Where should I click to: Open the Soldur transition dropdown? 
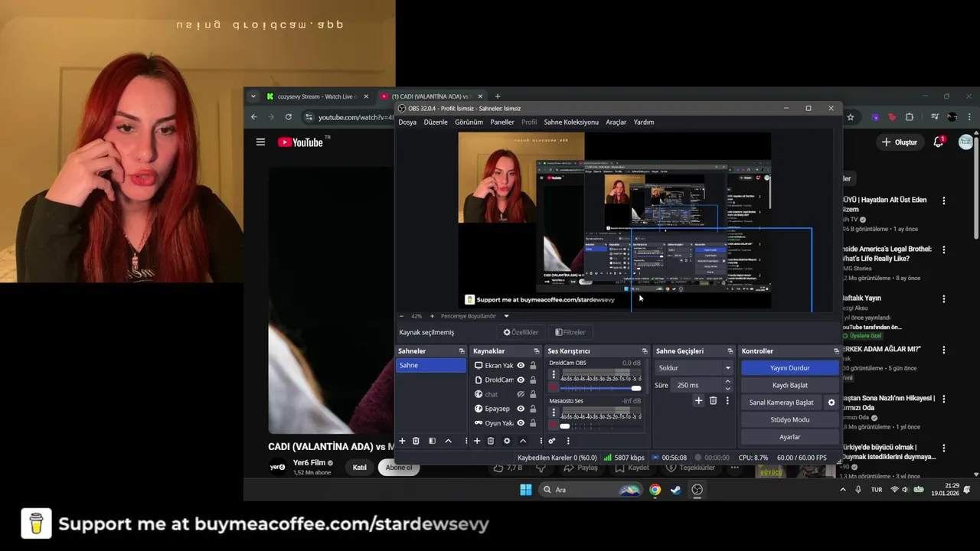click(x=694, y=368)
